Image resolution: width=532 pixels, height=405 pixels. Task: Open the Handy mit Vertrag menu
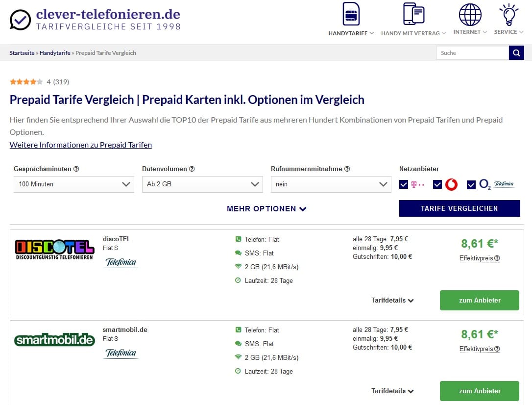413,33
